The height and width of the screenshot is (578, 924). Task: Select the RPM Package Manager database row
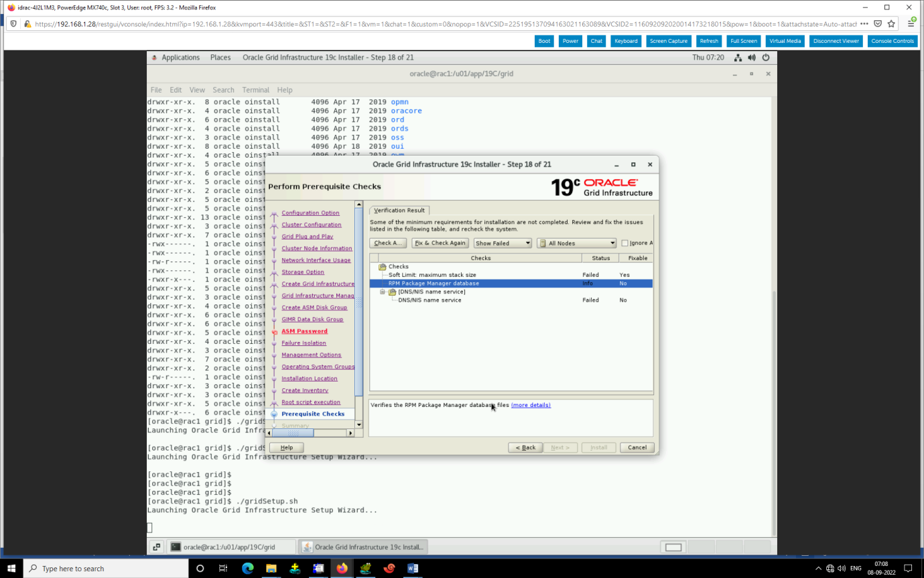(511, 283)
